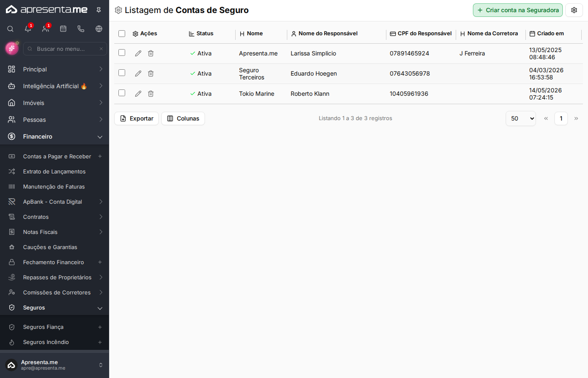Screen dimensions: 588x378
Task: Delete the Apresenta.me insurance account
Action: point(151,53)
